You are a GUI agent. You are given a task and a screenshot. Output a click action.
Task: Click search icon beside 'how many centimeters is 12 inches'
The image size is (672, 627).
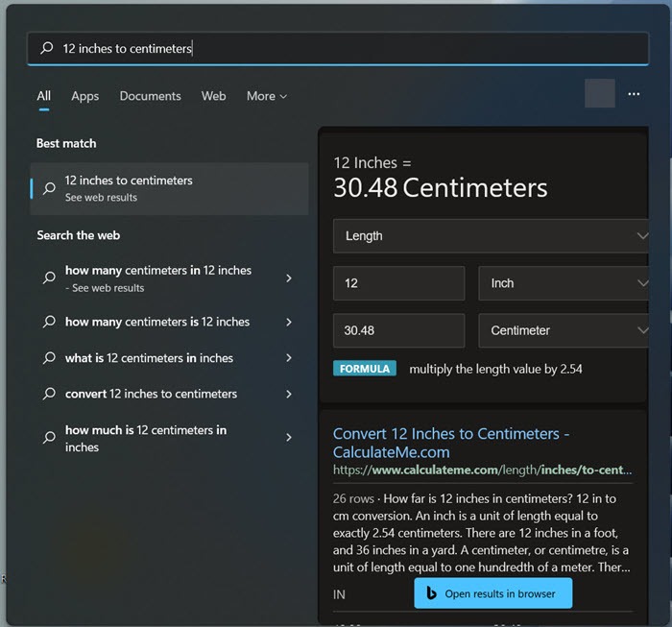(50, 323)
